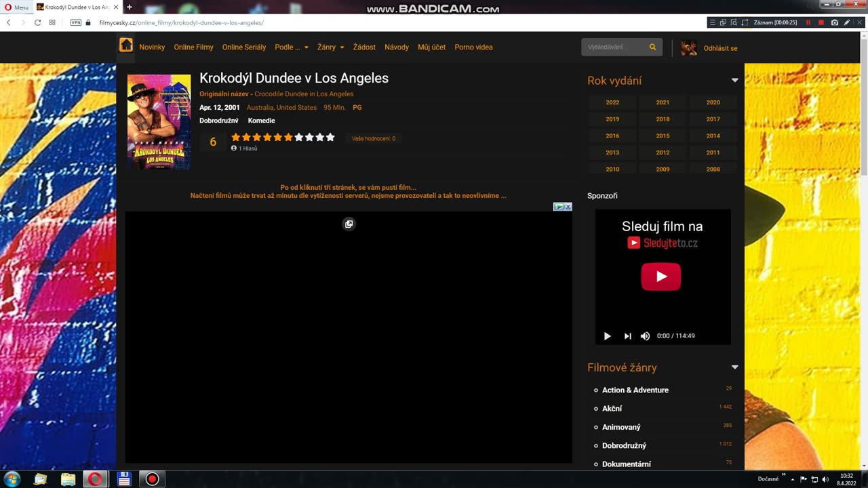Screen dimensions: 868x488
Task: Expand the Žánry dropdown menu
Action: click(x=330, y=47)
